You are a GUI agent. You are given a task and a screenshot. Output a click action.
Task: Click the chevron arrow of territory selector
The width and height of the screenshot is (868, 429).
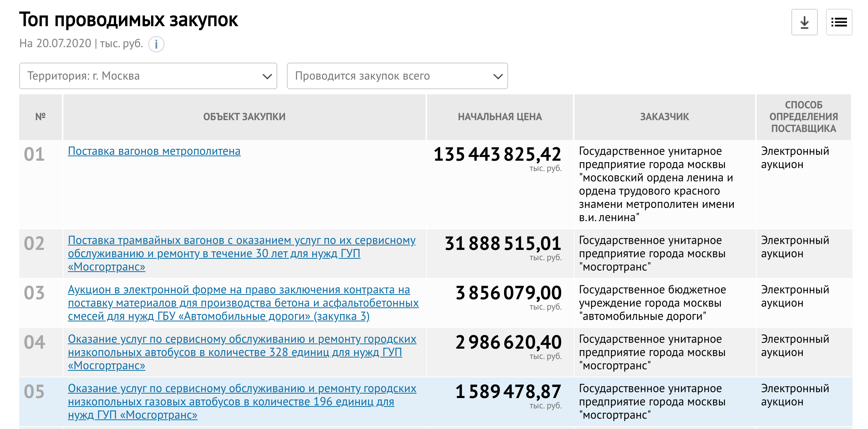[267, 76]
